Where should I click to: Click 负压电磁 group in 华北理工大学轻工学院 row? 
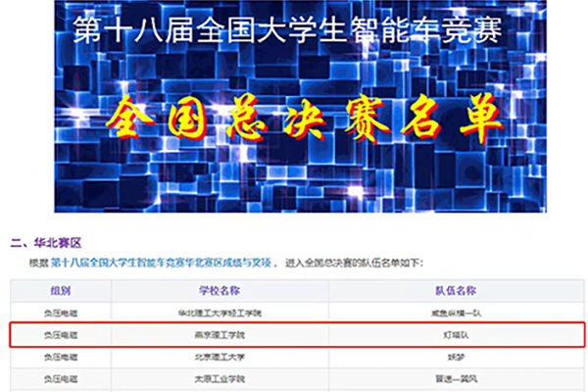[61, 314]
